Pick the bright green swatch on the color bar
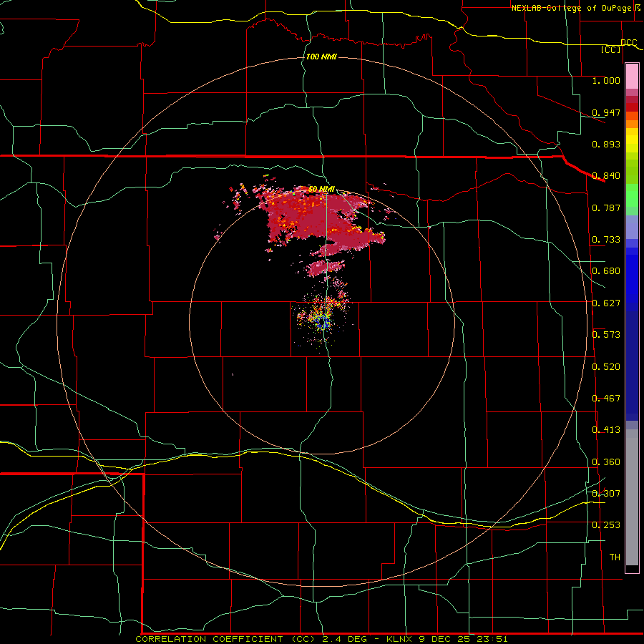This screenshot has height=644, width=644. 632,195
